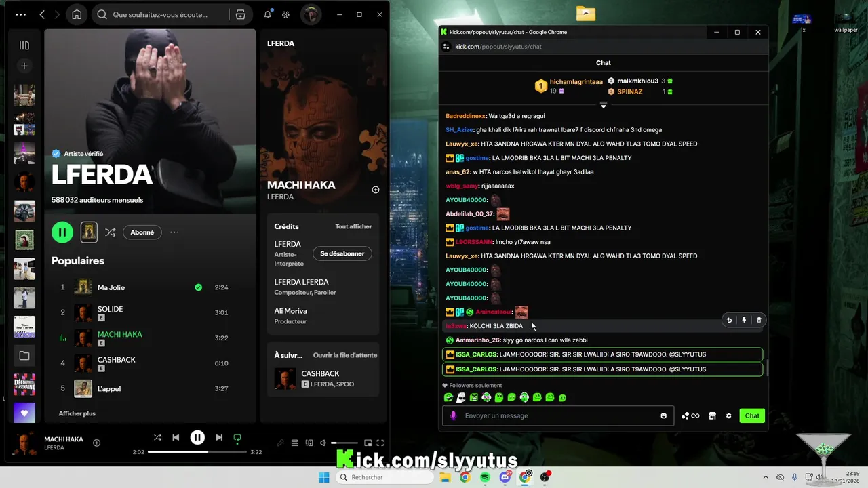Click the Spotify search field

coord(160,15)
